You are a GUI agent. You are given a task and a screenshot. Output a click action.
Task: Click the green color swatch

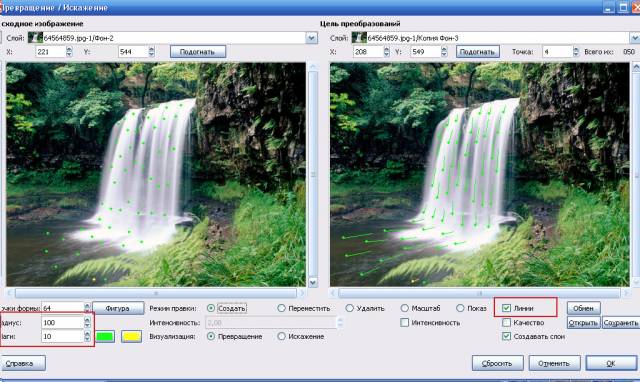105,337
